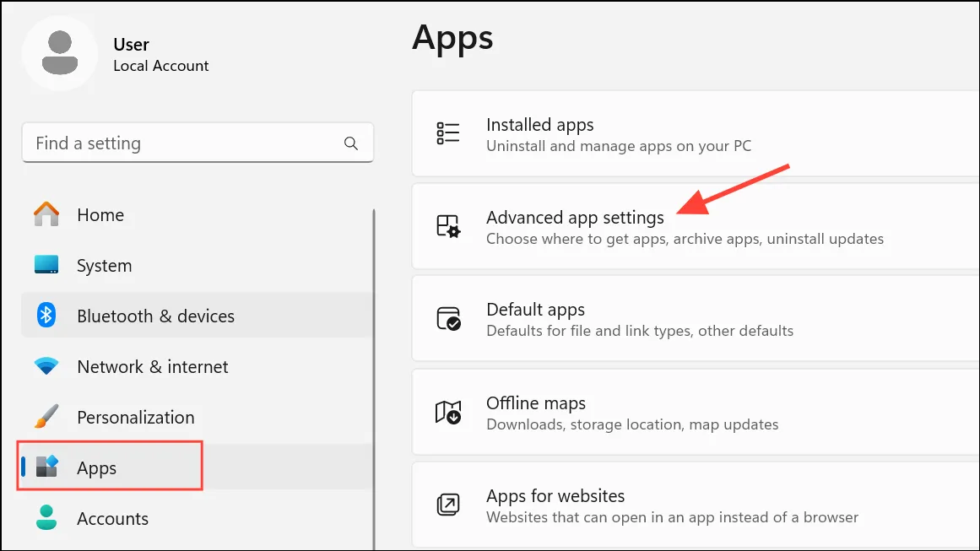Open Default apps

point(696,319)
